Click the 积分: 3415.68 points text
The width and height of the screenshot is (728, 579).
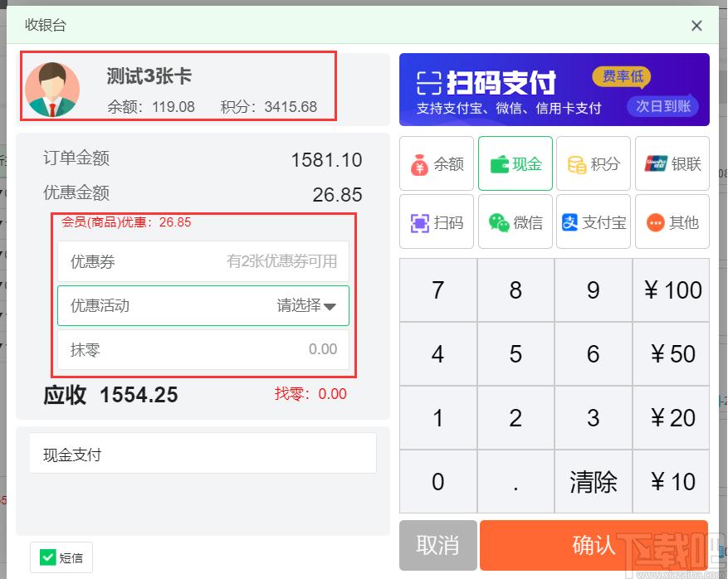click(269, 107)
